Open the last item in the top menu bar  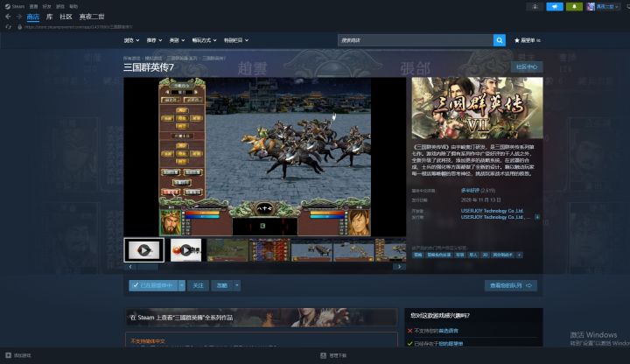(73, 6)
